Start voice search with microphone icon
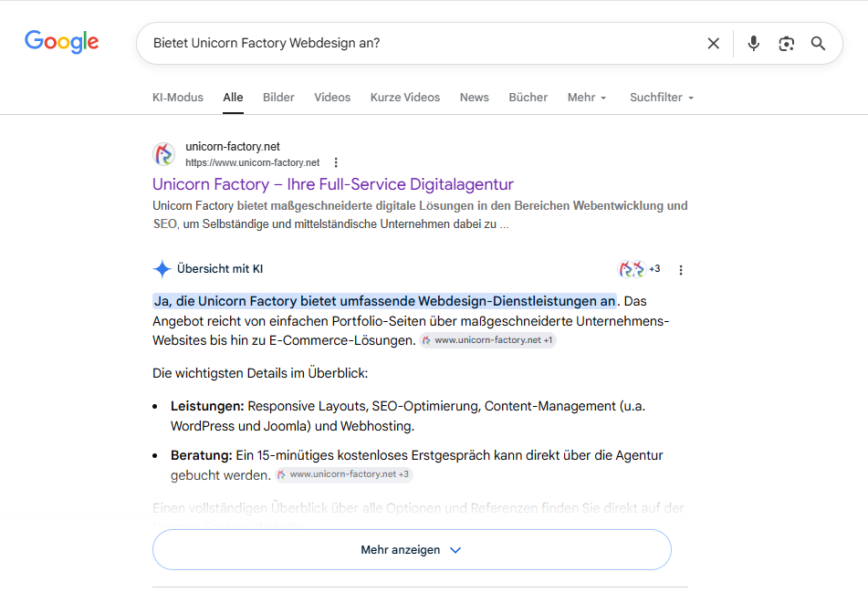The image size is (868, 603). [753, 43]
